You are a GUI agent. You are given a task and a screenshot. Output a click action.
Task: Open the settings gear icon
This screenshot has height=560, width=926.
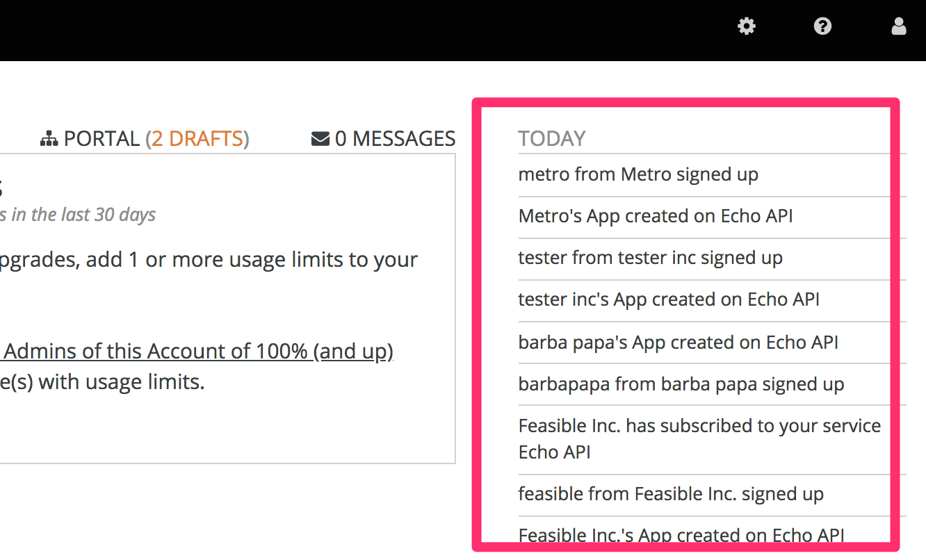[x=747, y=26]
